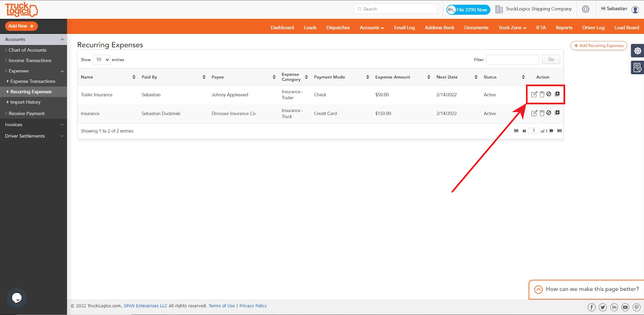Open the Address Book tab
644x315 pixels.
pyautogui.click(x=440, y=28)
